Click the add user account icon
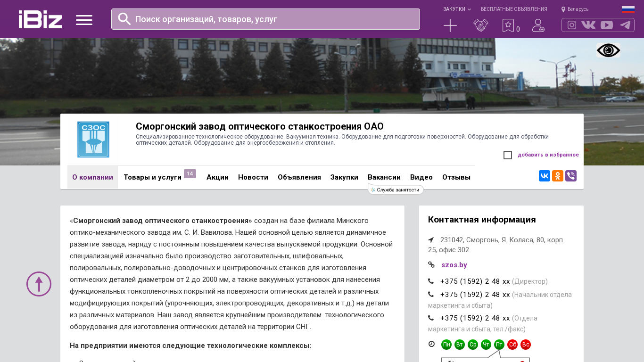Screen dimensions: 644x362 click(538, 25)
